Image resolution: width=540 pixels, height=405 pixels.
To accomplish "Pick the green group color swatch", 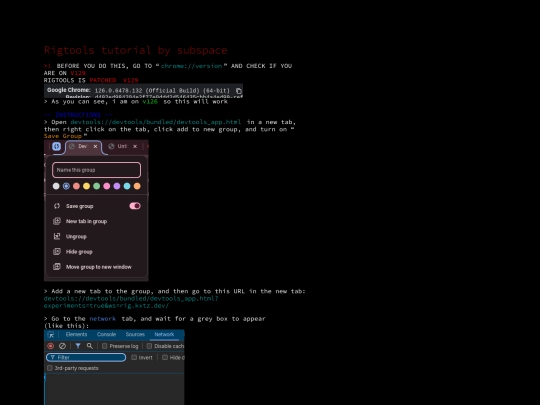I will pos(97,186).
